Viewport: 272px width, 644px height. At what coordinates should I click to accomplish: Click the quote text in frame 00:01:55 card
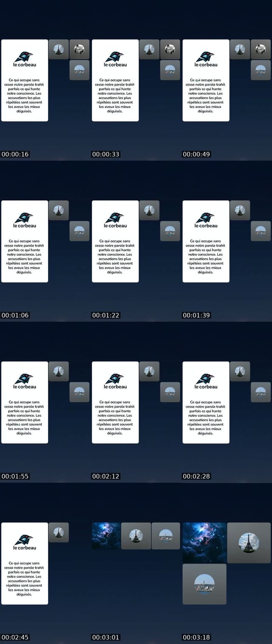[25, 417]
